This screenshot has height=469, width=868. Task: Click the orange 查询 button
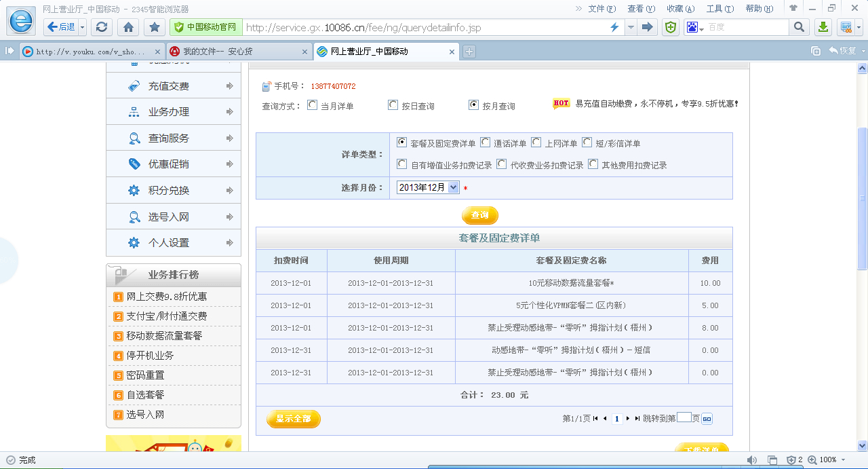tap(480, 215)
